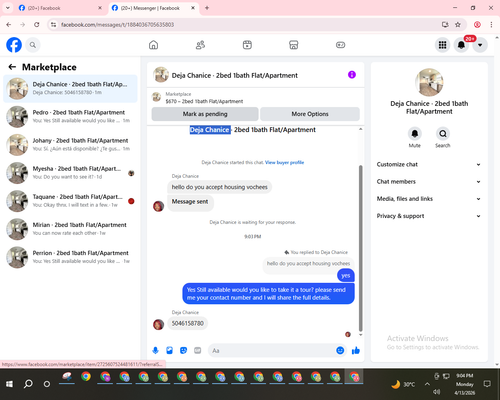Attach a file with the photo icon
This screenshot has width=500, height=400.
click(x=169, y=350)
